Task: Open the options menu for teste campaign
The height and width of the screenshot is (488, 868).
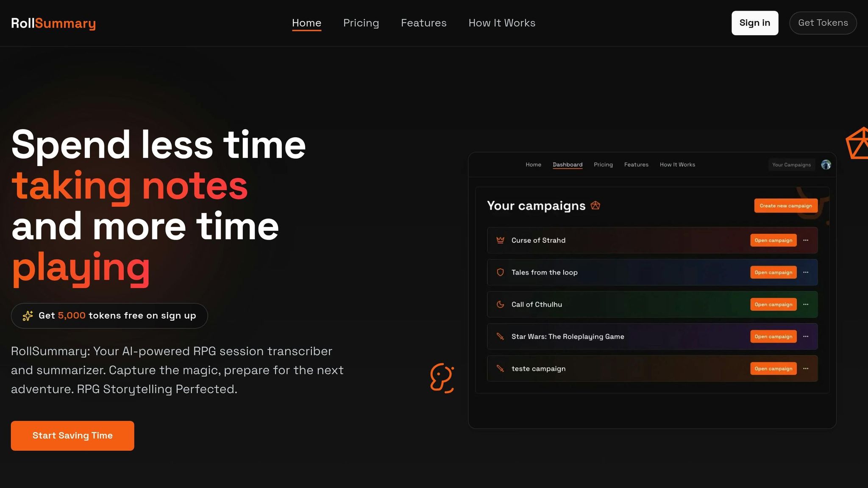Action: (x=806, y=369)
